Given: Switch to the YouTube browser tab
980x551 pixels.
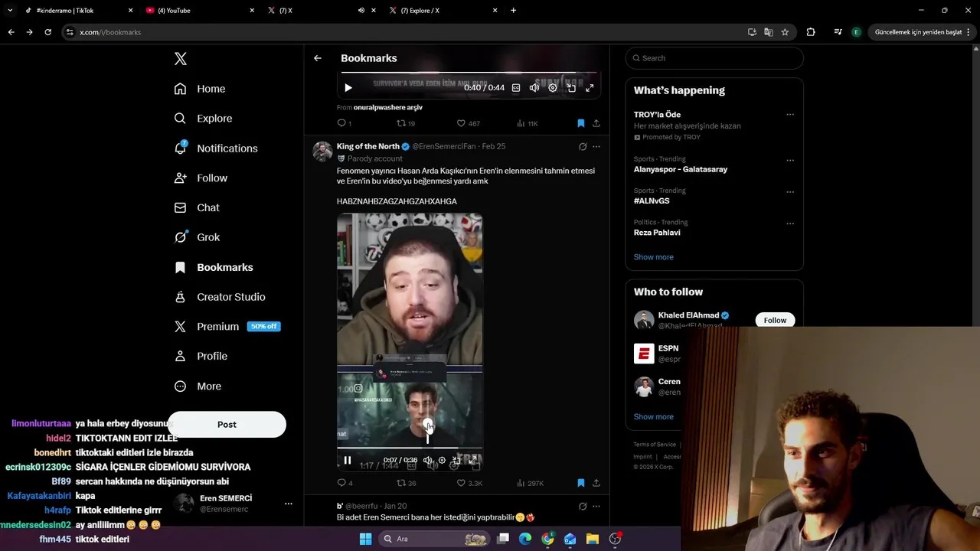Looking at the screenshot, I should (x=200, y=11).
